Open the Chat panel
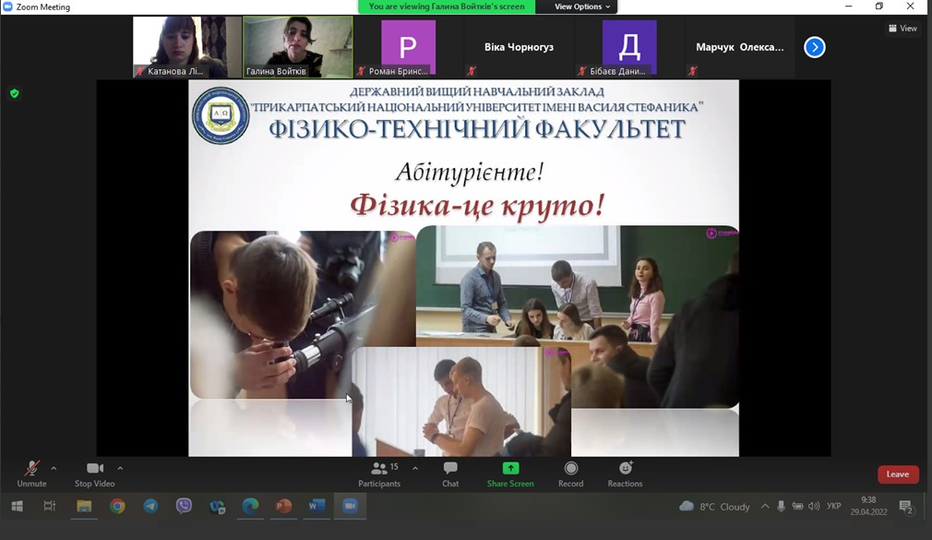Viewport: 932px width, 540px height. (450, 473)
